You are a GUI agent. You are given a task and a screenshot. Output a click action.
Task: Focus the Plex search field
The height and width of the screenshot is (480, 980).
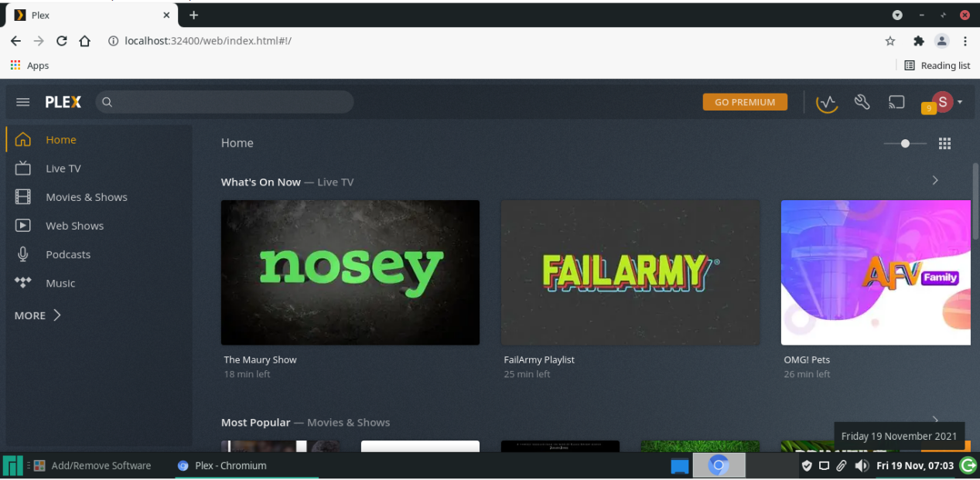coord(224,102)
